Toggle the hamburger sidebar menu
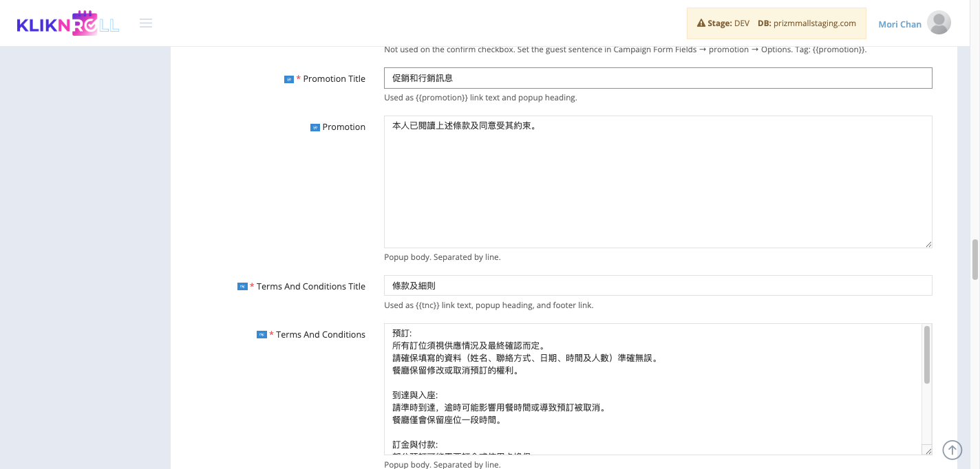Viewport: 980px width, 469px height. pyautogui.click(x=146, y=23)
